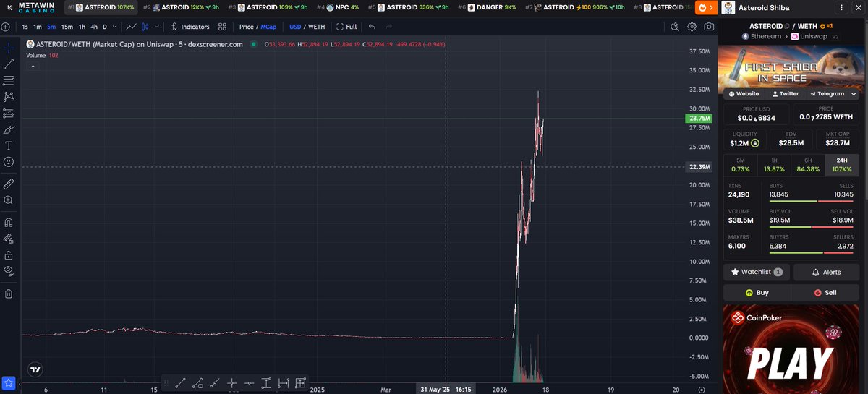Switch chart style to candles

(145, 27)
